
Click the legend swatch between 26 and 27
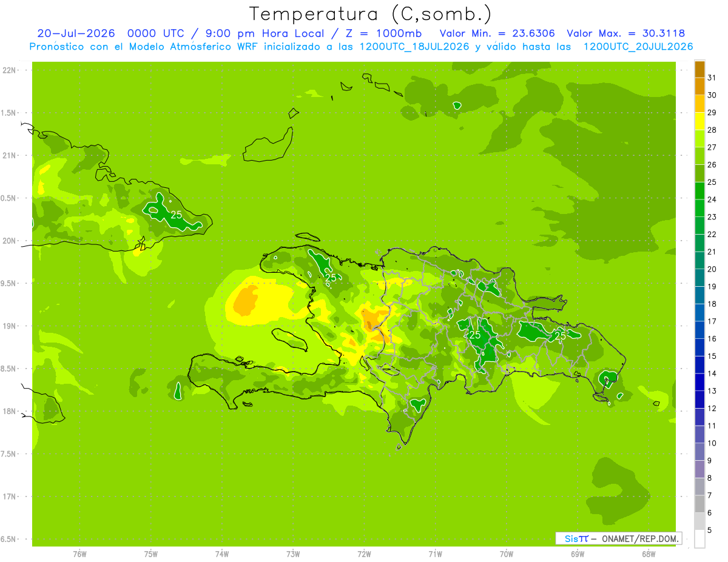699,156
